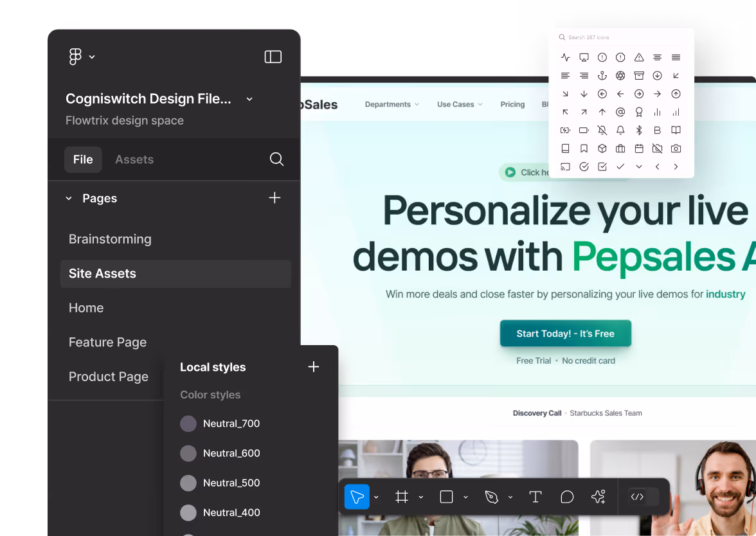Pick the at-sign icon

coord(620,112)
